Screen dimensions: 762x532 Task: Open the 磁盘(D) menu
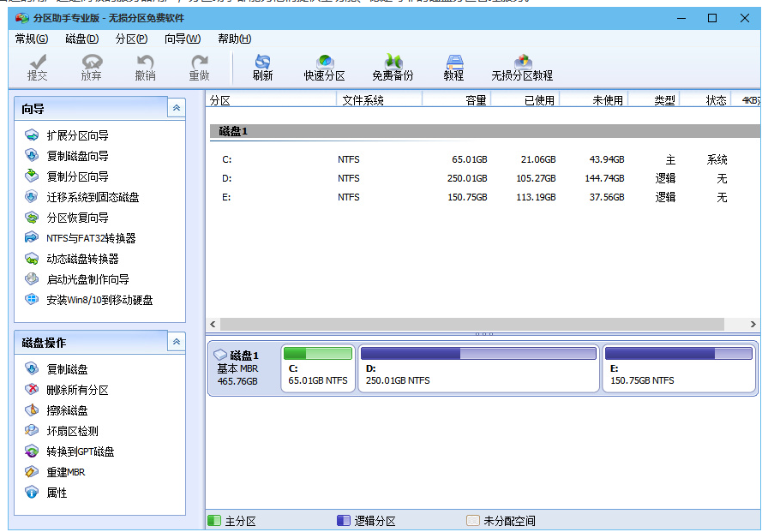(x=81, y=39)
